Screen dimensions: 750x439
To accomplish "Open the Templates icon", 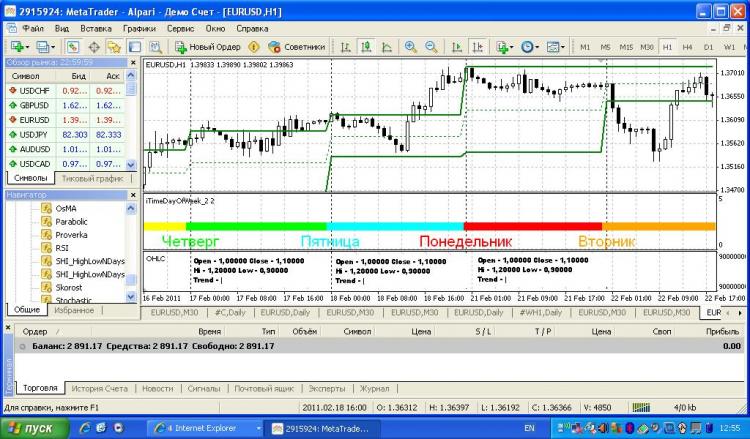I will click(552, 47).
